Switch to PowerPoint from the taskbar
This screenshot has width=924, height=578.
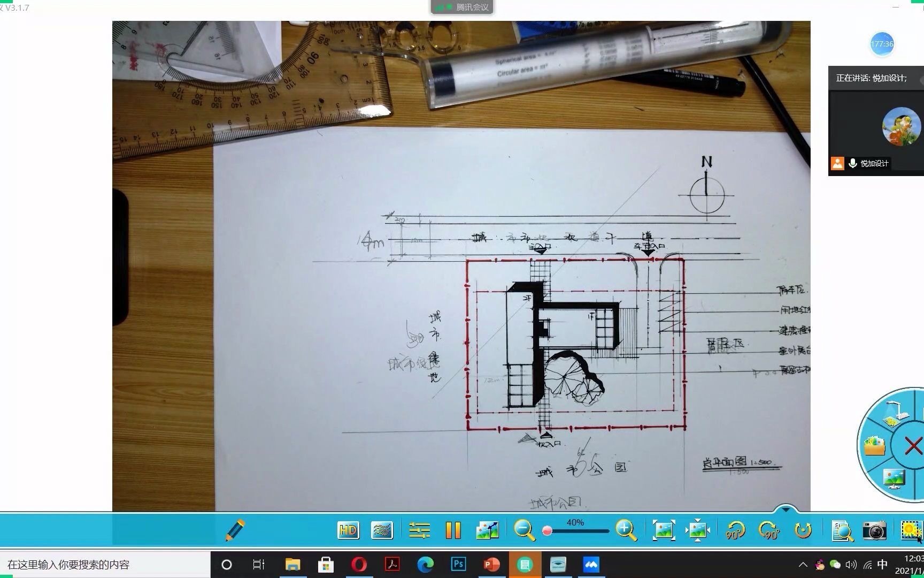coord(491,565)
